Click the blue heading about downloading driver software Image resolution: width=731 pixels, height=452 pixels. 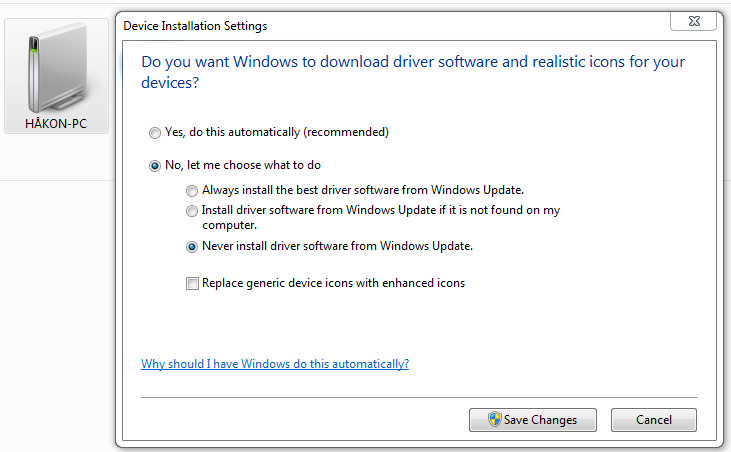pyautogui.click(x=413, y=72)
